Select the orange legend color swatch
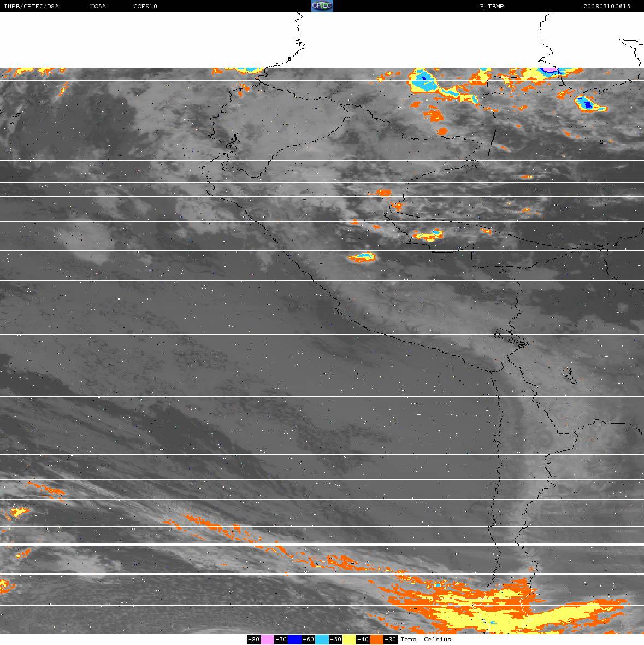644x645 pixels. pyautogui.click(x=377, y=639)
